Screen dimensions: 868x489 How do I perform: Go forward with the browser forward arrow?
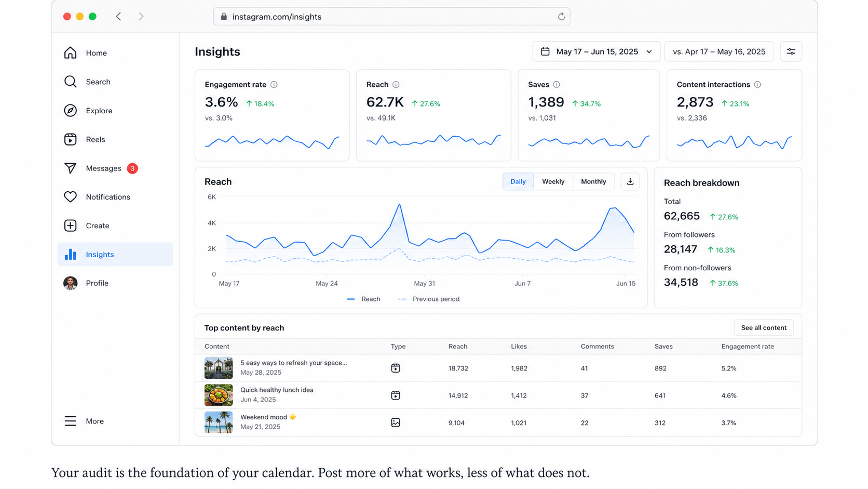click(x=141, y=17)
